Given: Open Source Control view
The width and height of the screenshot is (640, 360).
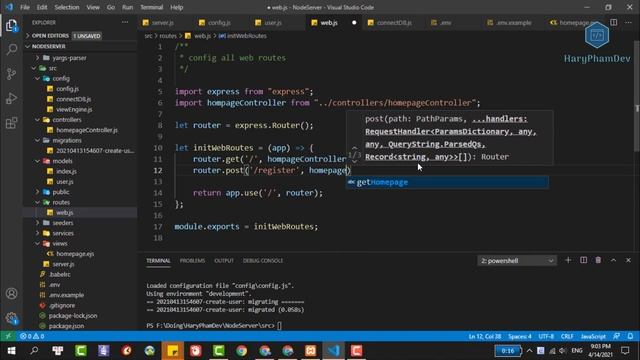Looking at the screenshot, I should tap(11, 74).
